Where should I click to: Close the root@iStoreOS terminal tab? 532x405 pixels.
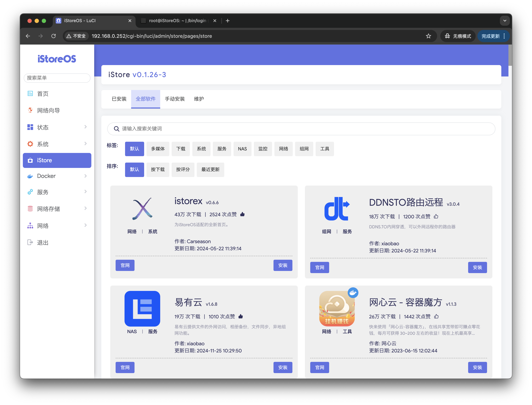(x=214, y=21)
